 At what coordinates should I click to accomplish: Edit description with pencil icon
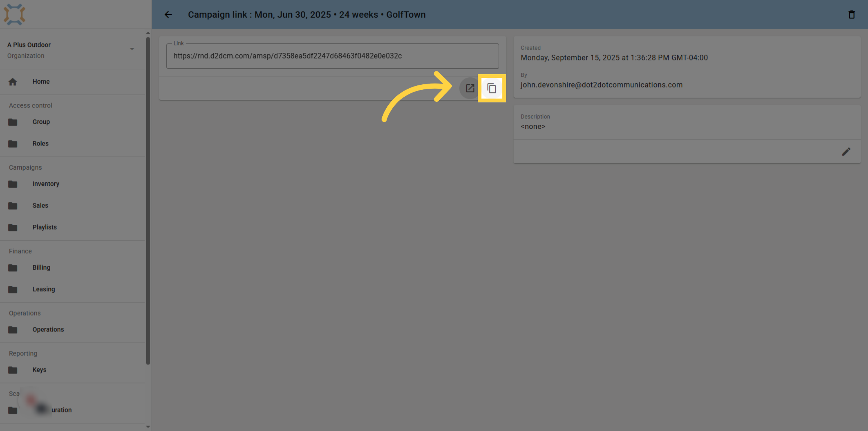tap(846, 152)
